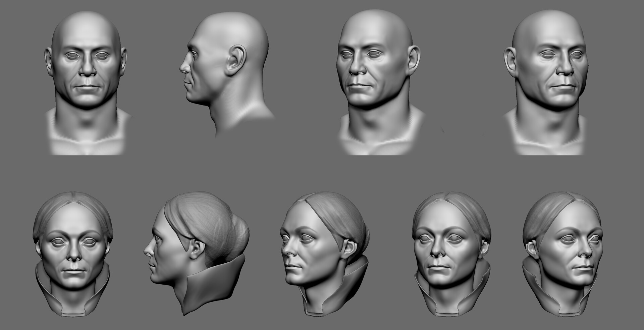Select the male front view's chin
This screenshot has height=330, width=644.
pyautogui.click(x=88, y=99)
